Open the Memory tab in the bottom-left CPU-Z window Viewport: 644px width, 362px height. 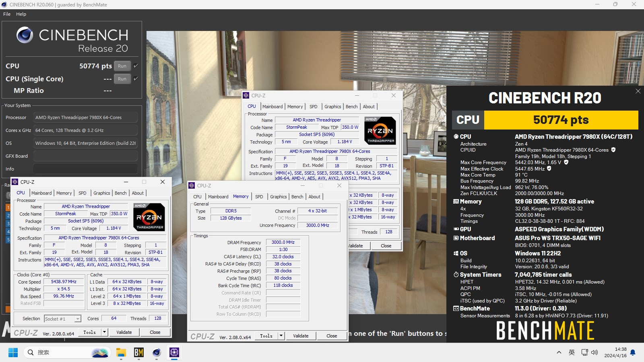pos(64,193)
